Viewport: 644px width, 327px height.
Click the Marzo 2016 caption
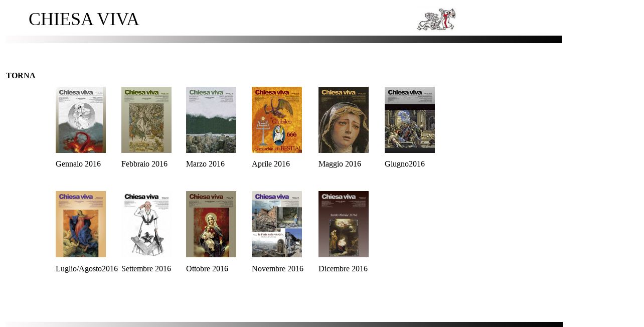pos(205,164)
